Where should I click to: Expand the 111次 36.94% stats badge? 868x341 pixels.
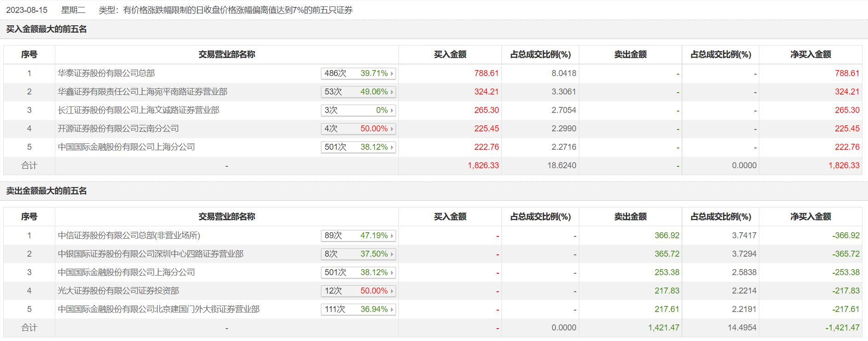click(x=358, y=309)
